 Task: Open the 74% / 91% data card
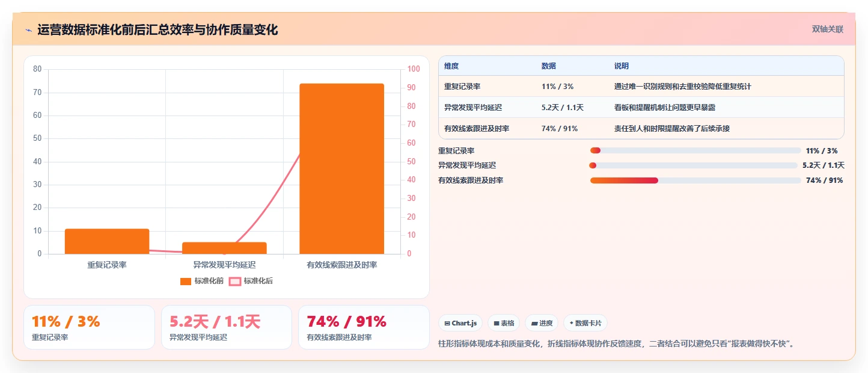click(x=364, y=327)
